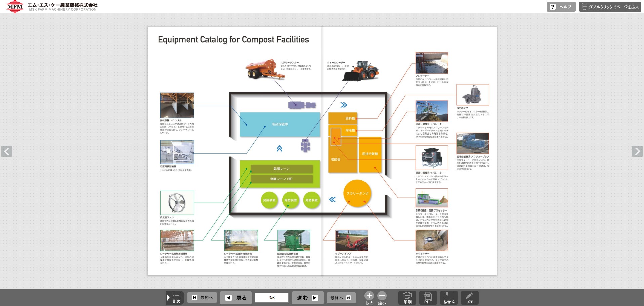Screen dimensions: 644x306
Task: Download the catalog via PDF icon
Action: click(x=428, y=298)
